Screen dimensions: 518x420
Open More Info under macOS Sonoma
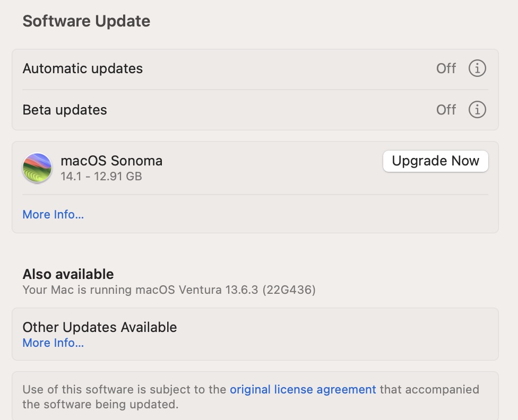(53, 215)
